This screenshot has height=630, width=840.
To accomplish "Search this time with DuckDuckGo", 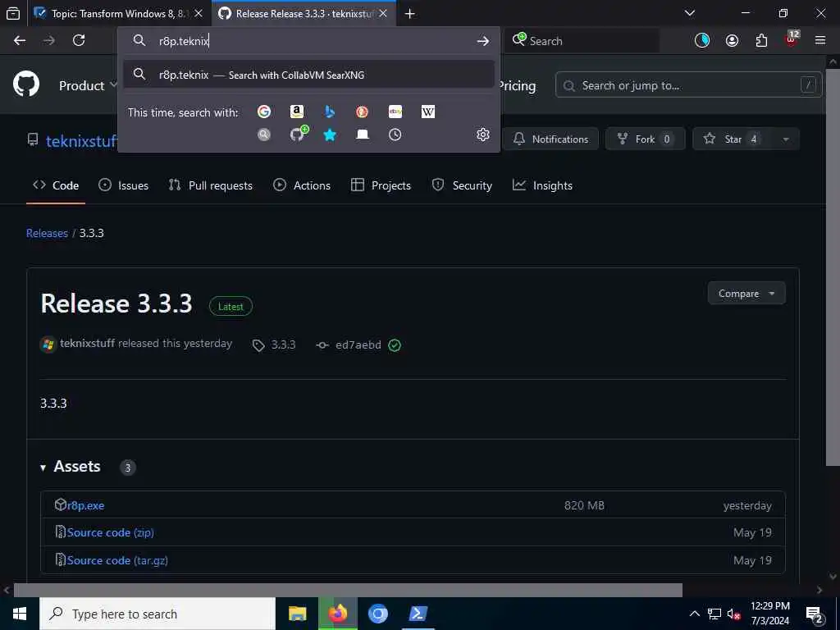I will [362, 112].
